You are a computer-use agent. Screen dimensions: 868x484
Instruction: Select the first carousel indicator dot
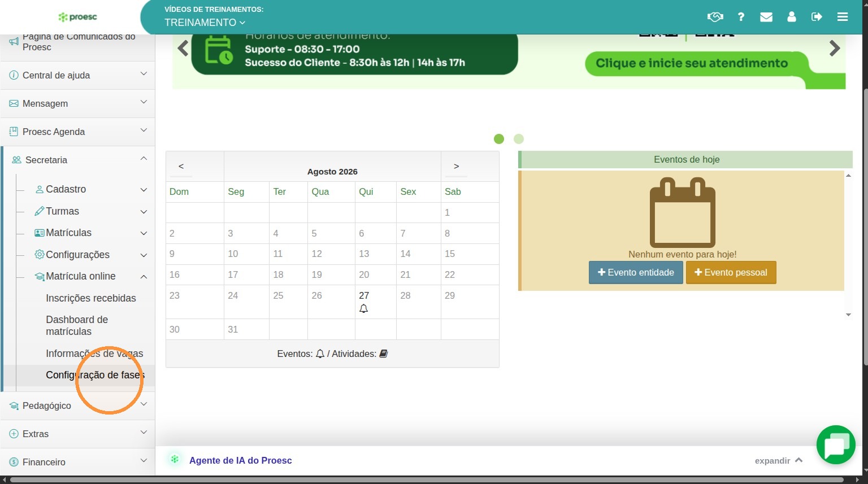coord(499,139)
